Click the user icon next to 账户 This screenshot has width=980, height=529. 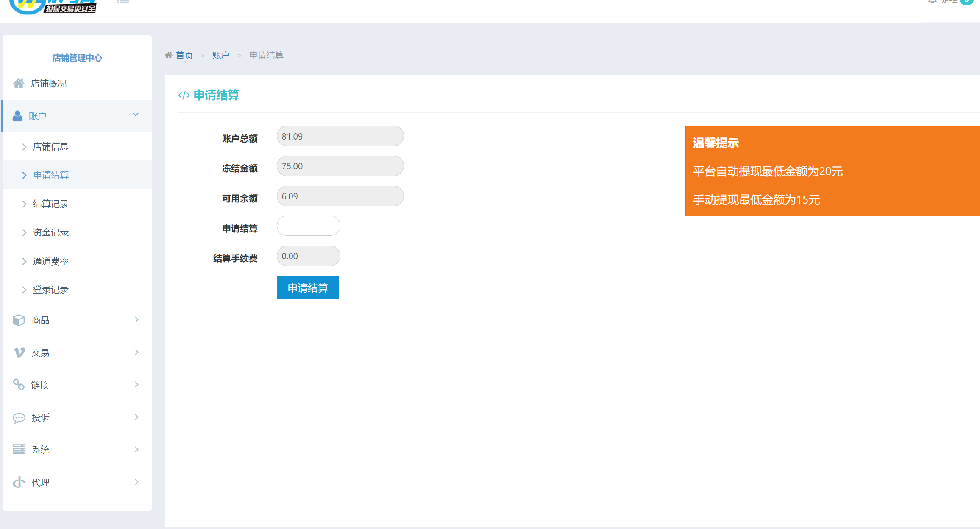pyautogui.click(x=17, y=116)
